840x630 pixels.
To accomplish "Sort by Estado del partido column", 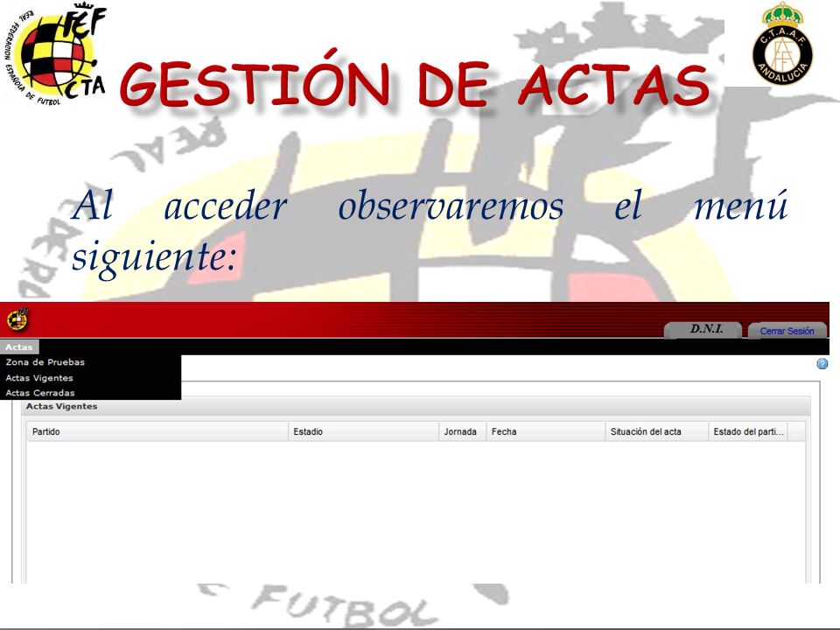I will 748,431.
